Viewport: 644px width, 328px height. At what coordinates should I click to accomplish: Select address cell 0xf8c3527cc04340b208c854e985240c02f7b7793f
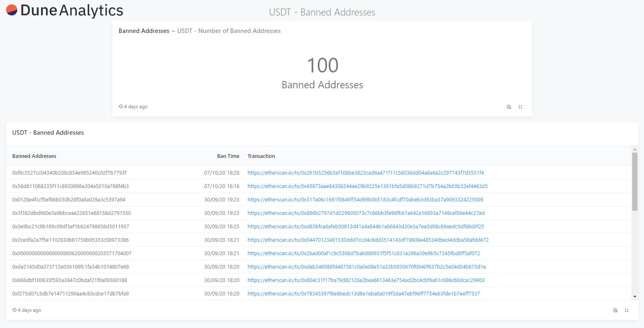tap(69, 173)
